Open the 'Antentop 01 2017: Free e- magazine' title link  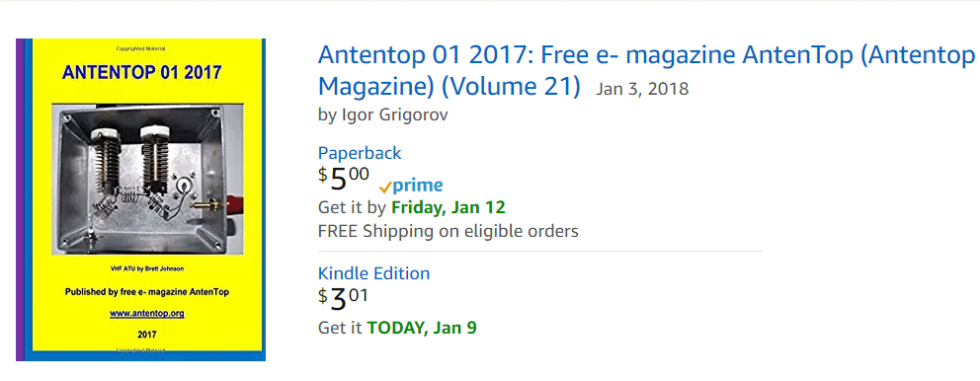[x=646, y=56]
